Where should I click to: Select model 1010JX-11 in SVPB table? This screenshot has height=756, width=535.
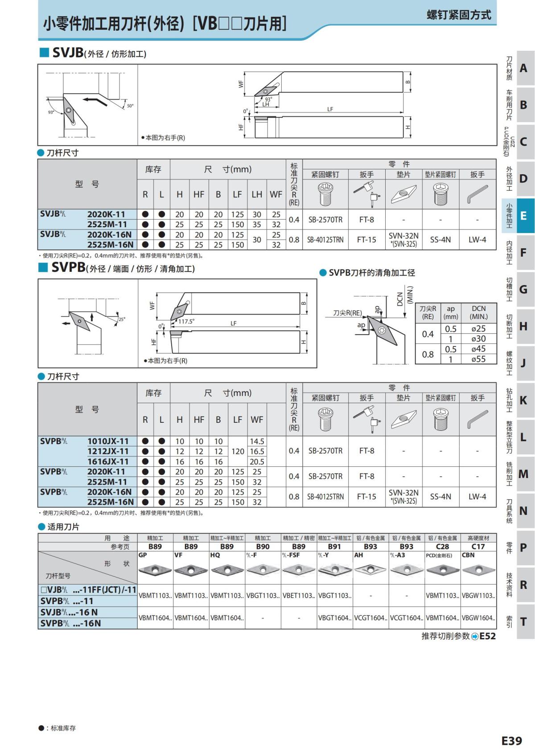click(108, 441)
